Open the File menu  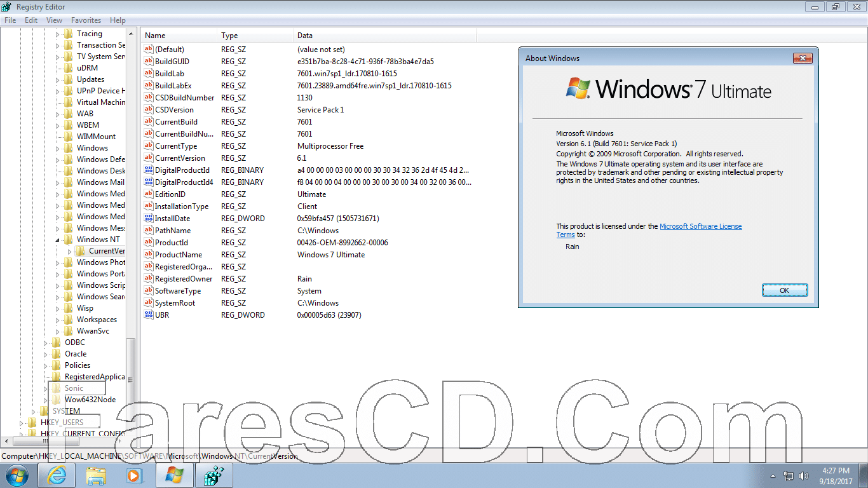point(10,20)
